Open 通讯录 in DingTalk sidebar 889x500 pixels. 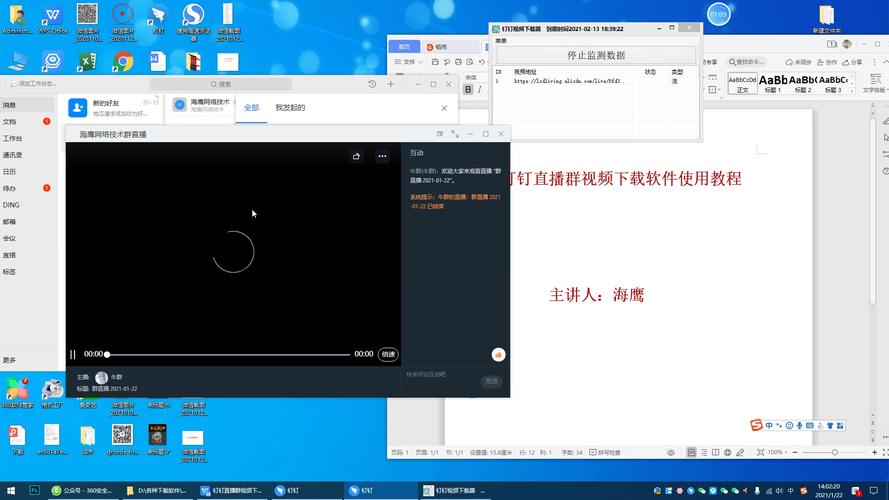(x=12, y=155)
